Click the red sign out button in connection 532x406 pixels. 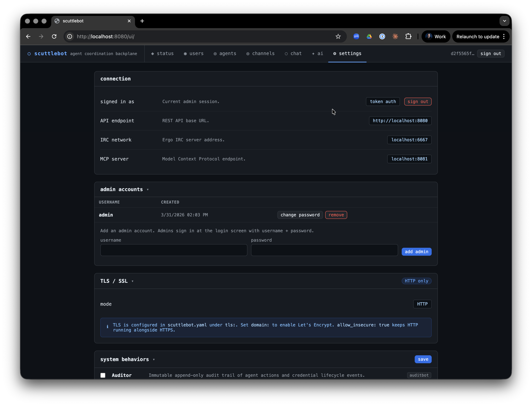418,101
